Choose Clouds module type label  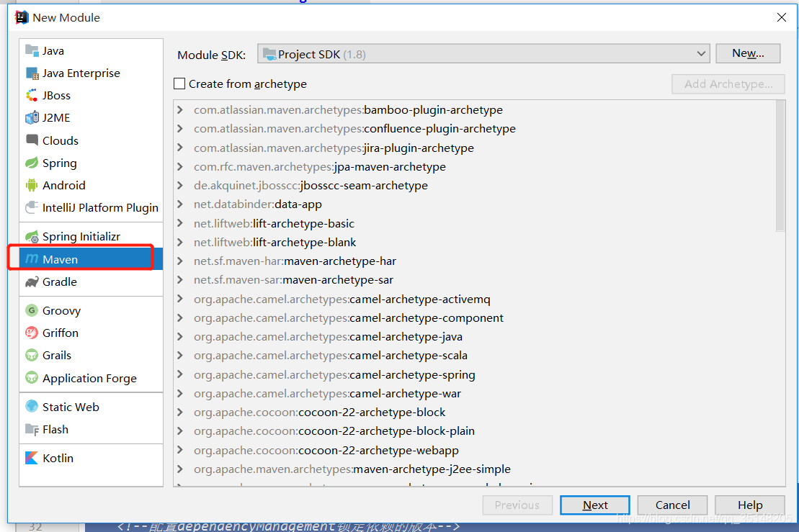[60, 140]
